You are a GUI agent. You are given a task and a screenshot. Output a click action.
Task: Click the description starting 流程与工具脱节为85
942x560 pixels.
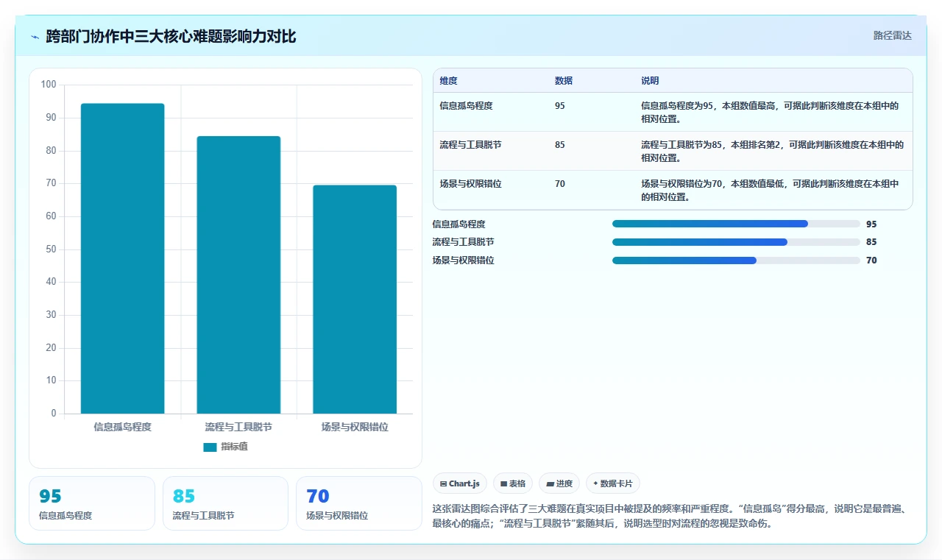click(772, 151)
